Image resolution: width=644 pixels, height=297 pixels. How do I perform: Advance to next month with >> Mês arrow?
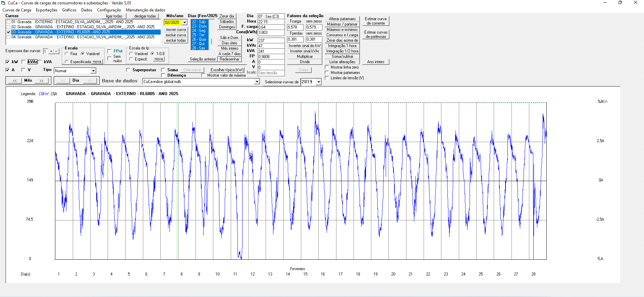(42, 81)
